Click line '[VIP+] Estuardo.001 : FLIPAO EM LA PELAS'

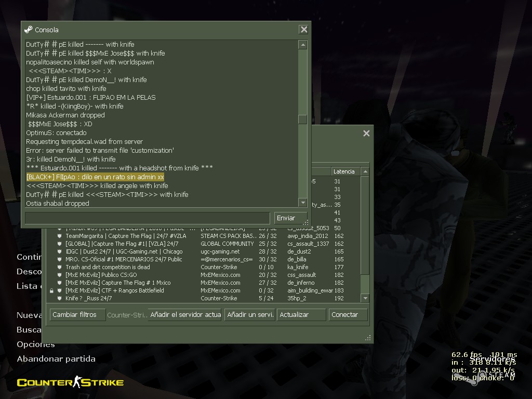click(x=90, y=97)
